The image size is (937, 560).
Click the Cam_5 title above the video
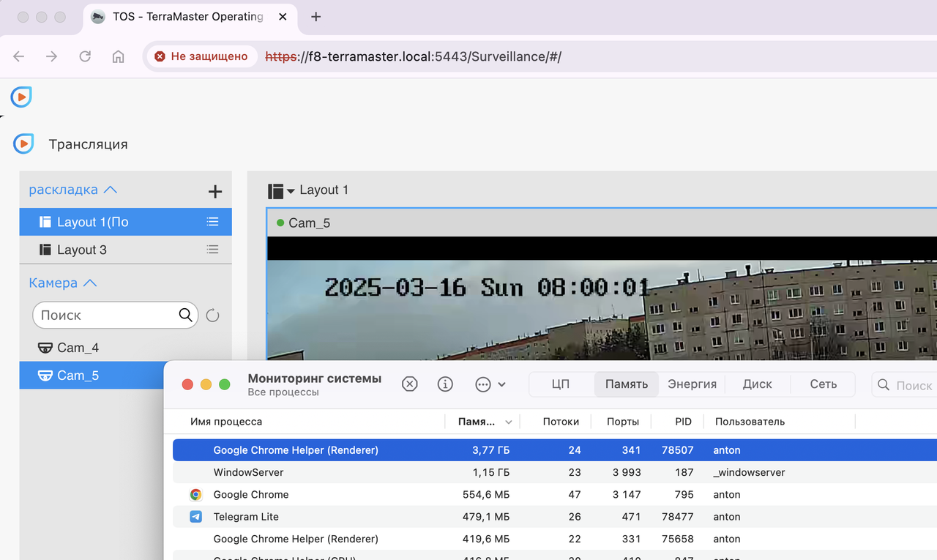[x=309, y=223]
